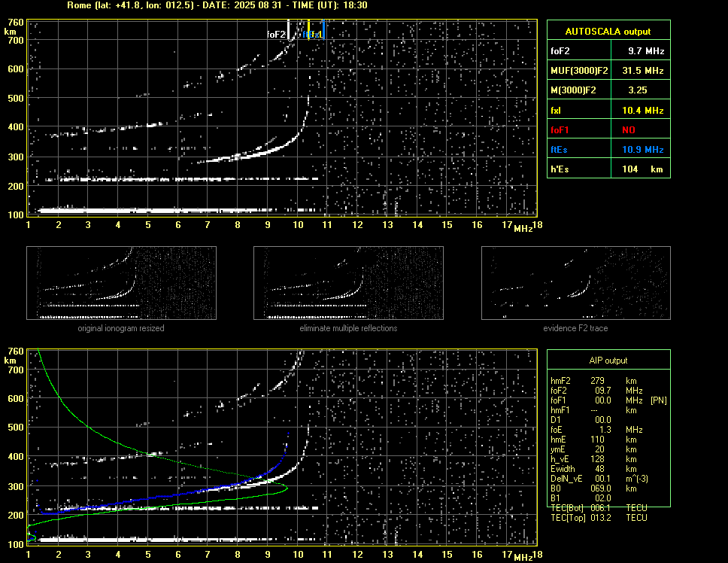The height and width of the screenshot is (563, 728).
Task: Click the h'Es value 104 km
Action: click(x=642, y=169)
